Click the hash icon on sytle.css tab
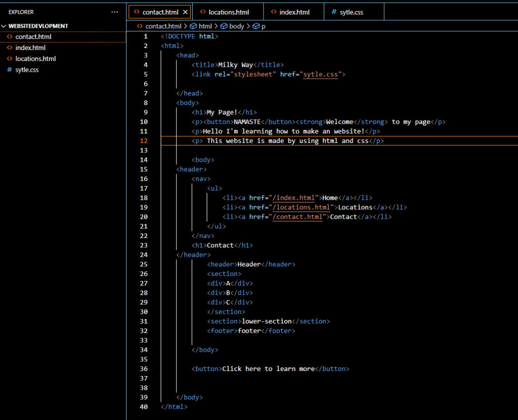This screenshot has width=518, height=420. [x=334, y=12]
